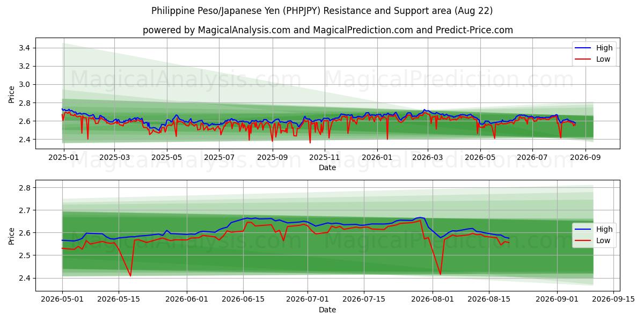Image resolution: width=644 pixels, height=322 pixels.
Task: Click the bottom chart tick '2026-05-15'
Action: 119,299
